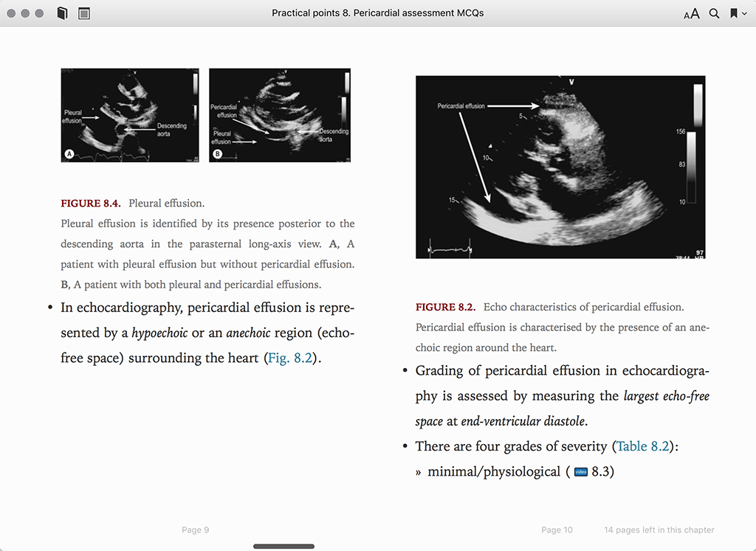756x551 pixels.
Task: Click "Echo characteristics of pericardial effusion." caption
Action: pos(583,308)
